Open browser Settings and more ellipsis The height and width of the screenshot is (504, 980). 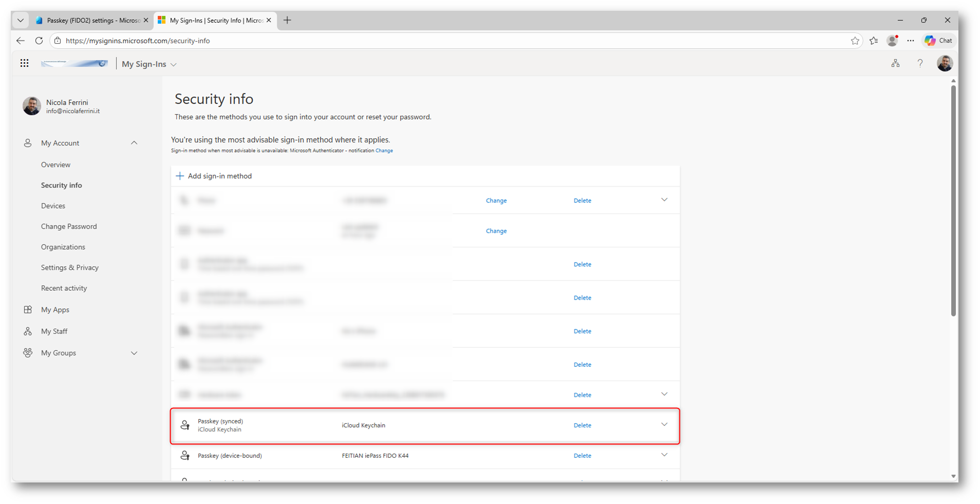click(x=911, y=41)
